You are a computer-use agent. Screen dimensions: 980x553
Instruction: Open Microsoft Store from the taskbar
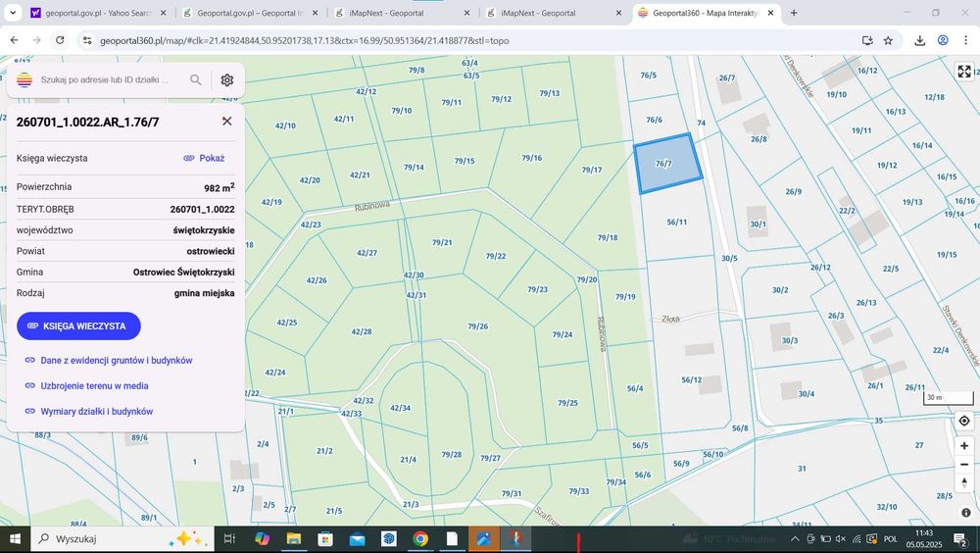click(x=325, y=538)
